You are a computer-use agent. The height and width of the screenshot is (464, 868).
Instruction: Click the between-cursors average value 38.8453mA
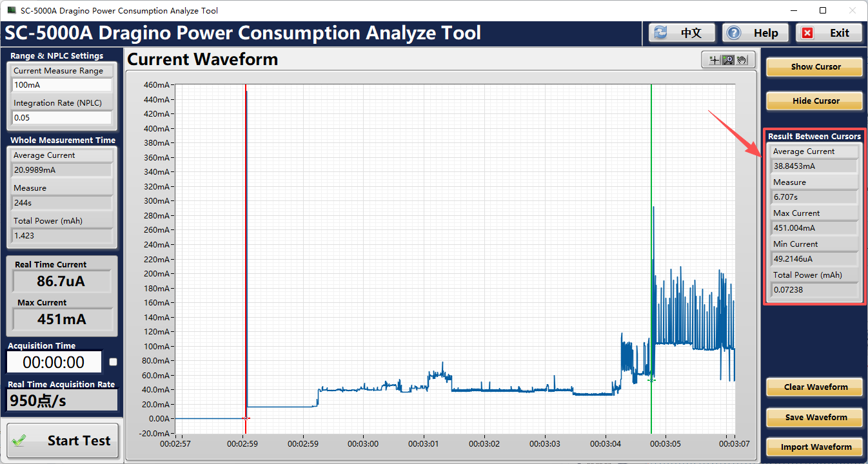pyautogui.click(x=814, y=166)
